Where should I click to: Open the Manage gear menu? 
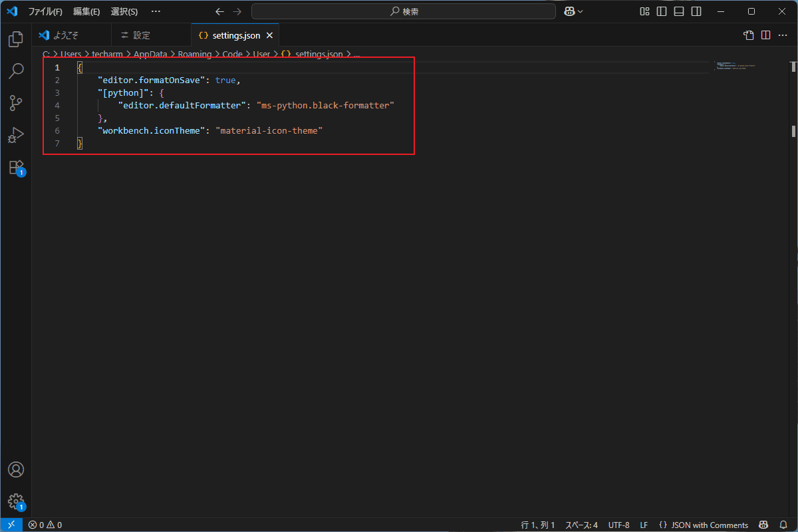(16, 501)
